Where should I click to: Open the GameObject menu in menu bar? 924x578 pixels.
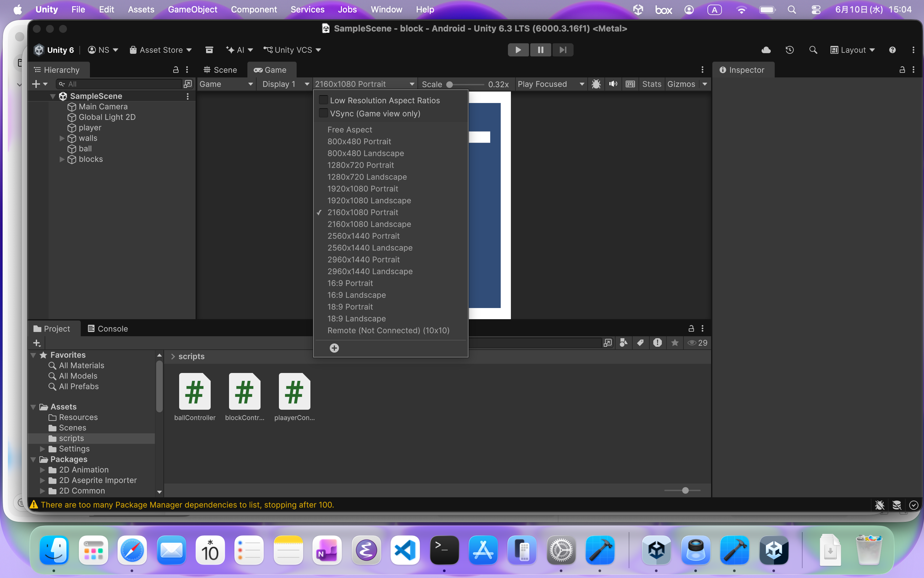192,10
